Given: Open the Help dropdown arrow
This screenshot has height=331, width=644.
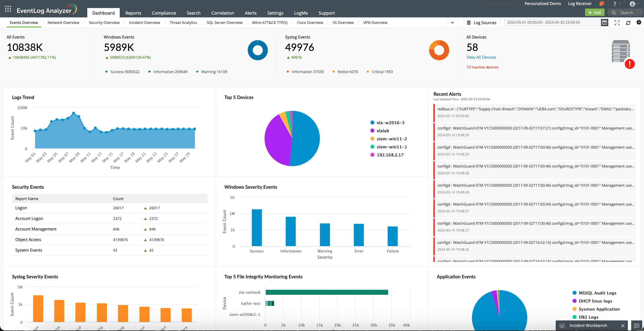Looking at the screenshot, I should tap(619, 4).
